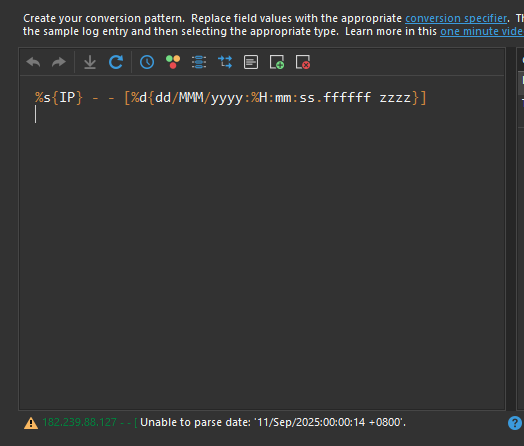Click the three colored circles icon
The width and height of the screenshot is (524, 446).
click(173, 62)
